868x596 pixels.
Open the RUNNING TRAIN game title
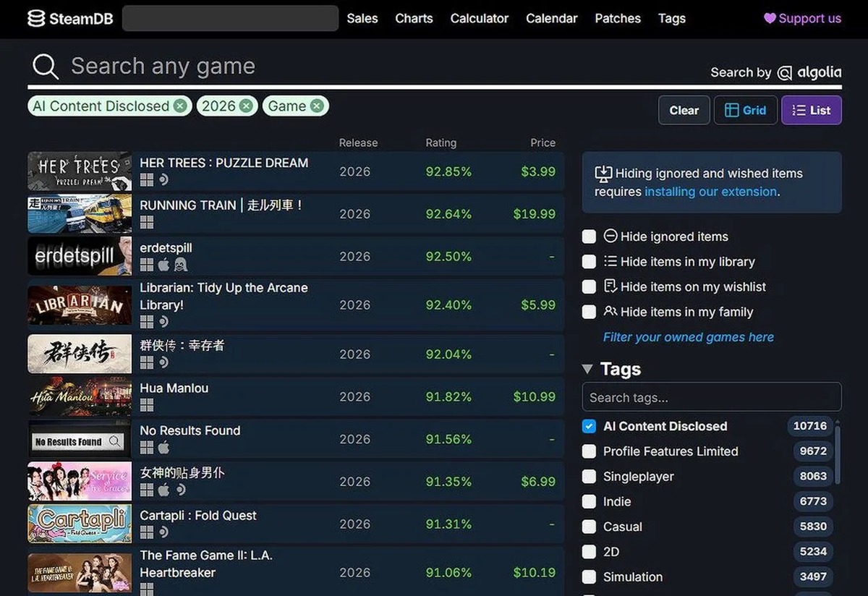tap(221, 205)
